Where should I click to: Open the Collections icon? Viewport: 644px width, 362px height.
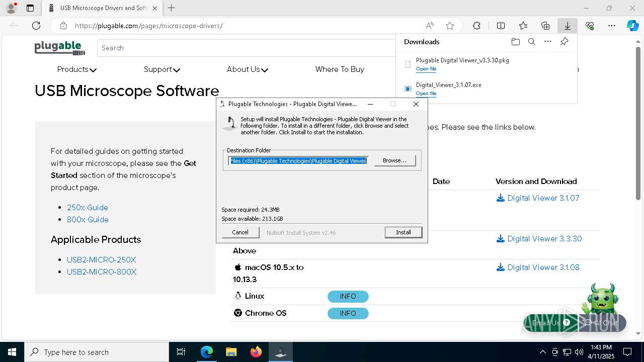545,26
